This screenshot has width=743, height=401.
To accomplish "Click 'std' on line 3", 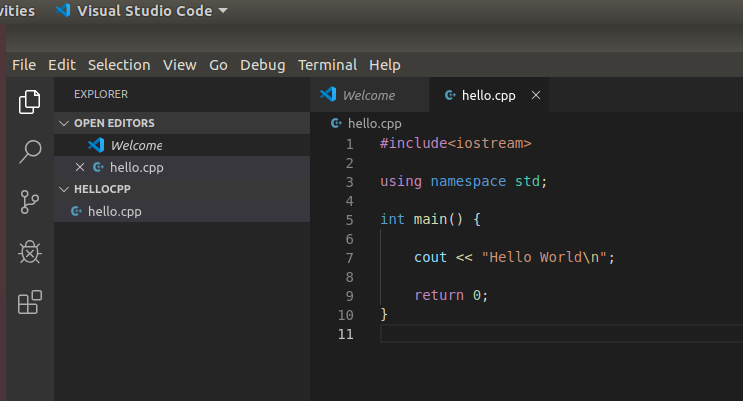I will (x=527, y=181).
